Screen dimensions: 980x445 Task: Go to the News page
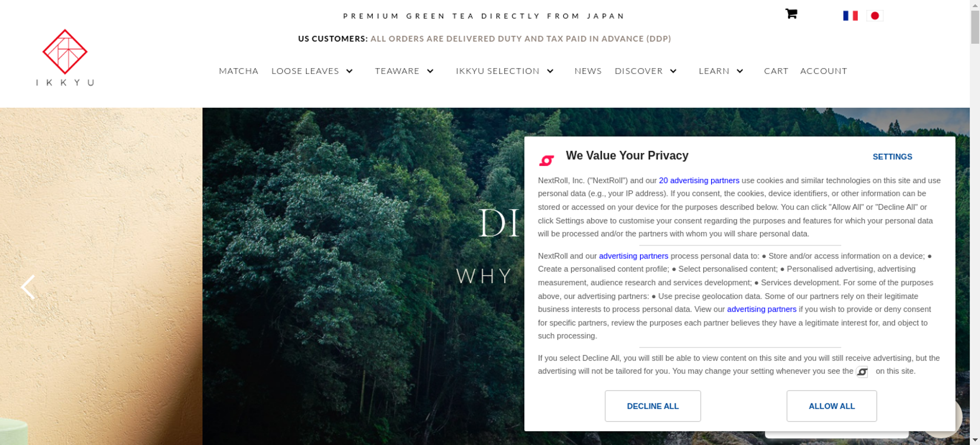click(588, 71)
